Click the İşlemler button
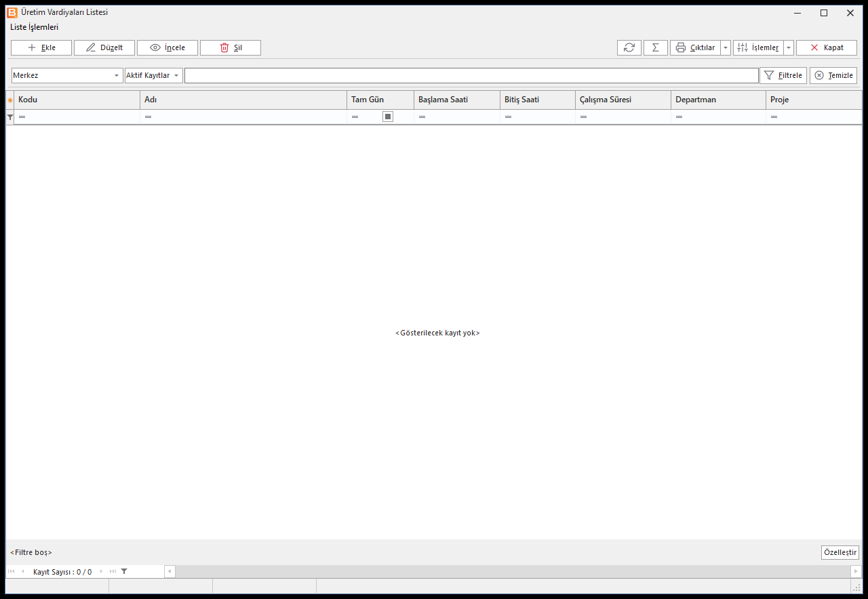The image size is (868, 599). point(758,47)
